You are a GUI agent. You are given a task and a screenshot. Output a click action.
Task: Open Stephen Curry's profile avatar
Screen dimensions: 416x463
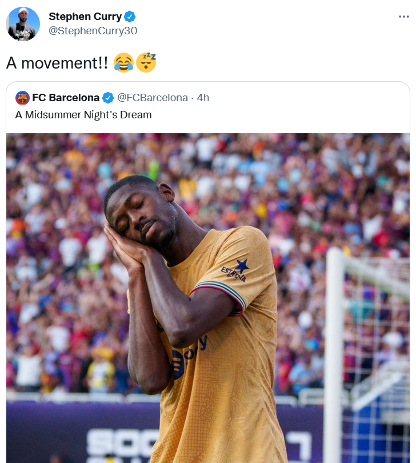coord(23,24)
